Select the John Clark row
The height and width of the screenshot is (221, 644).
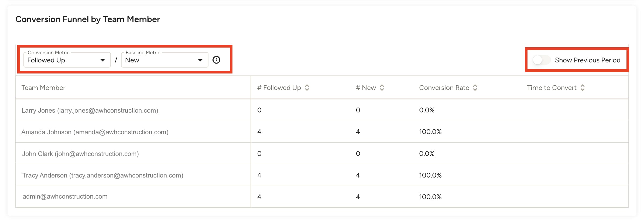[80, 154]
